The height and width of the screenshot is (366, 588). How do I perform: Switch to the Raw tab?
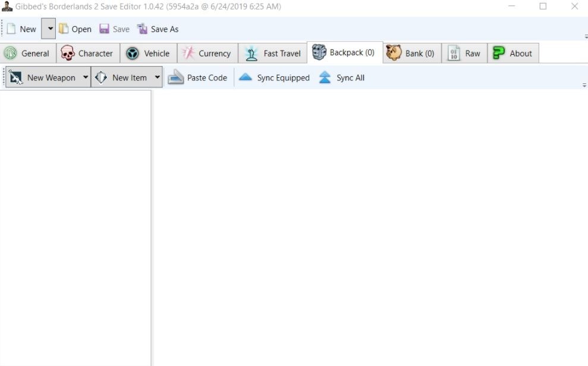464,53
